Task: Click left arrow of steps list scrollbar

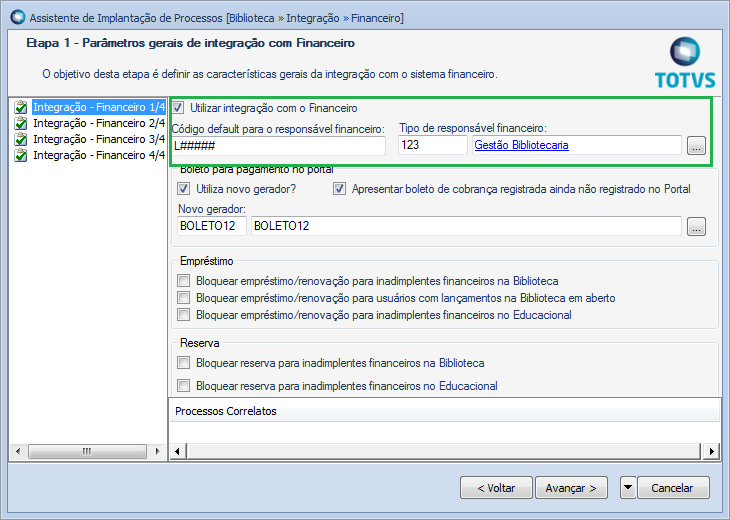Action: (x=18, y=451)
